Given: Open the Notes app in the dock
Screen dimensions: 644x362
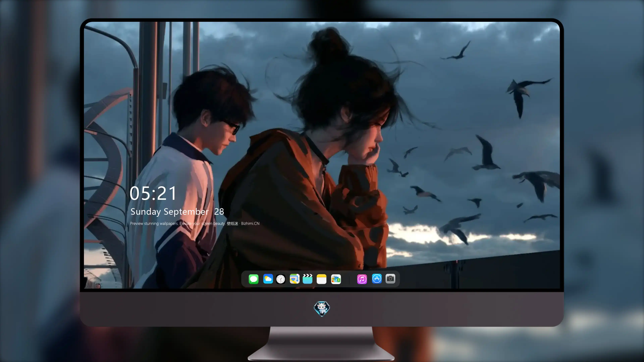Looking at the screenshot, I should (x=321, y=279).
